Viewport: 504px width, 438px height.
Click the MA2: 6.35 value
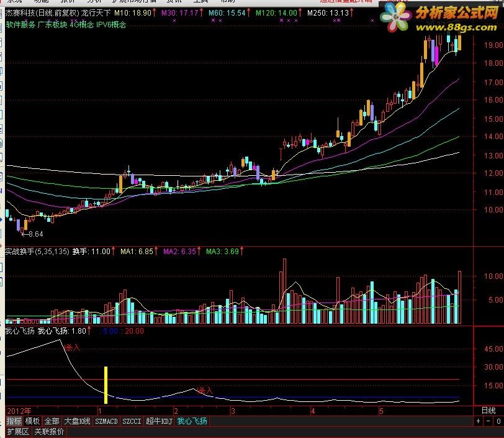pos(179,252)
